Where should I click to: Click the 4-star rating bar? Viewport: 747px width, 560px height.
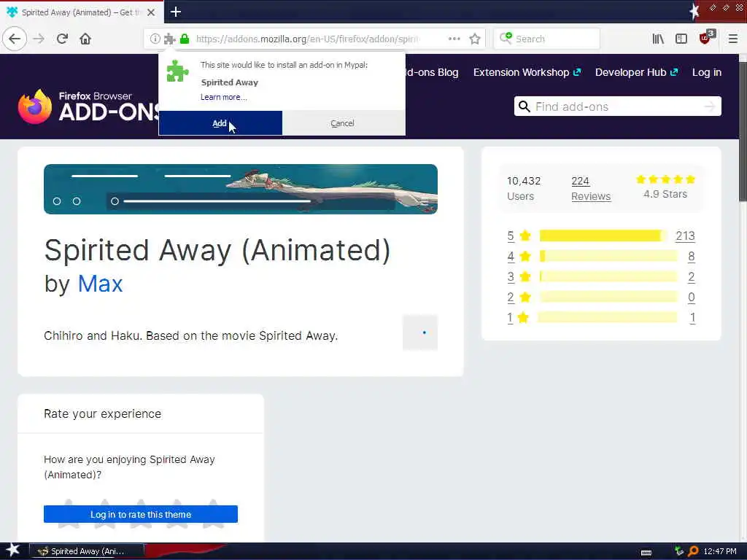click(x=608, y=256)
